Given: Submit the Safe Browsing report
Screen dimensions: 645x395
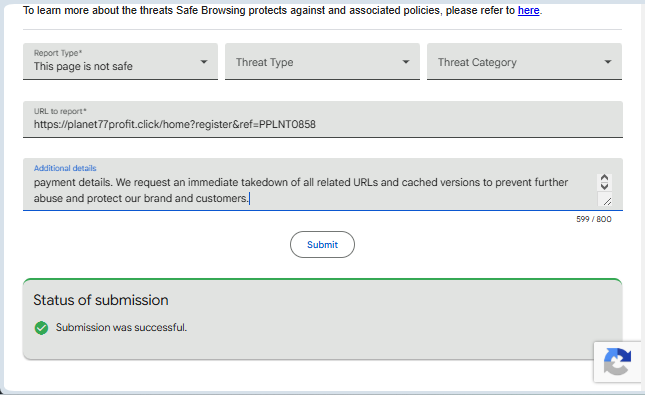Looking at the screenshot, I should (x=322, y=244).
